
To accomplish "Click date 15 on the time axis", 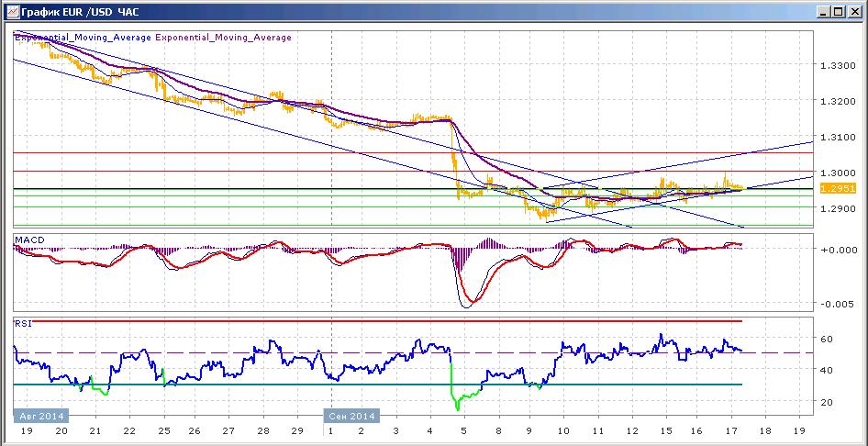I will pyautogui.click(x=666, y=430).
